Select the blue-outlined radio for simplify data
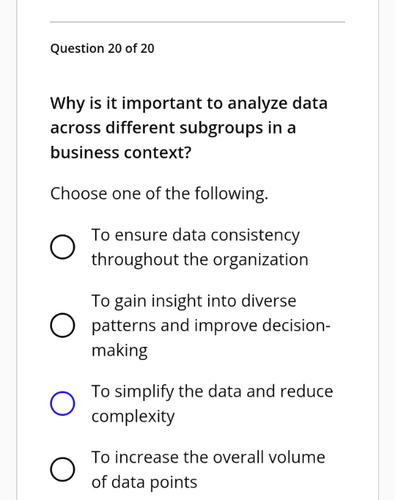This screenshot has width=395, height=500. click(62, 404)
